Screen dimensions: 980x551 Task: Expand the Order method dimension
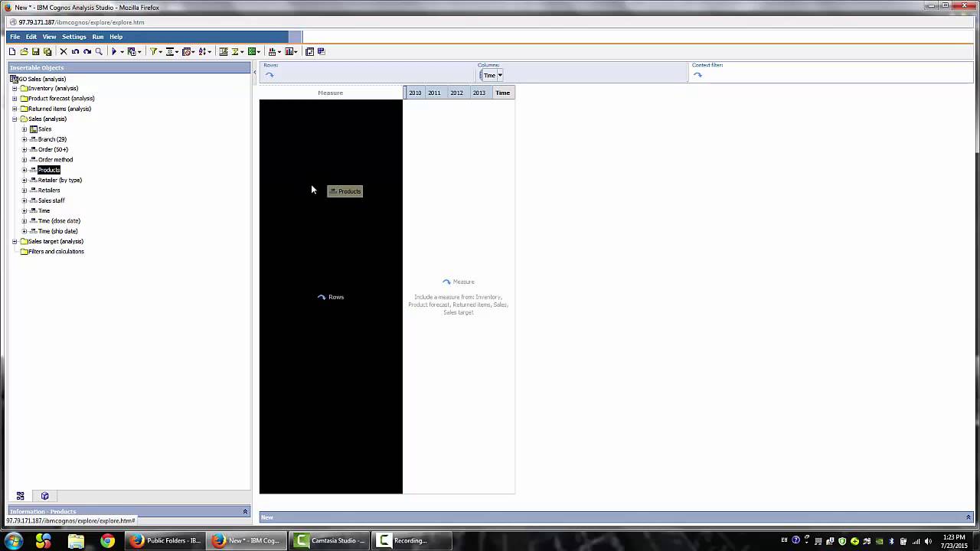(24, 160)
